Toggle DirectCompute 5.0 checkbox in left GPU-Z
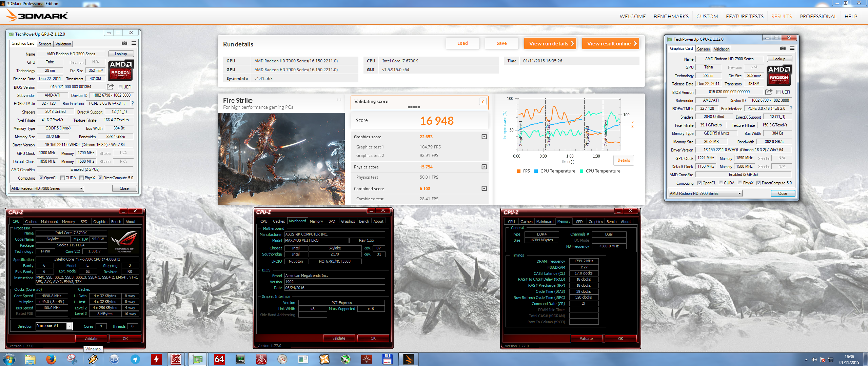 point(100,178)
